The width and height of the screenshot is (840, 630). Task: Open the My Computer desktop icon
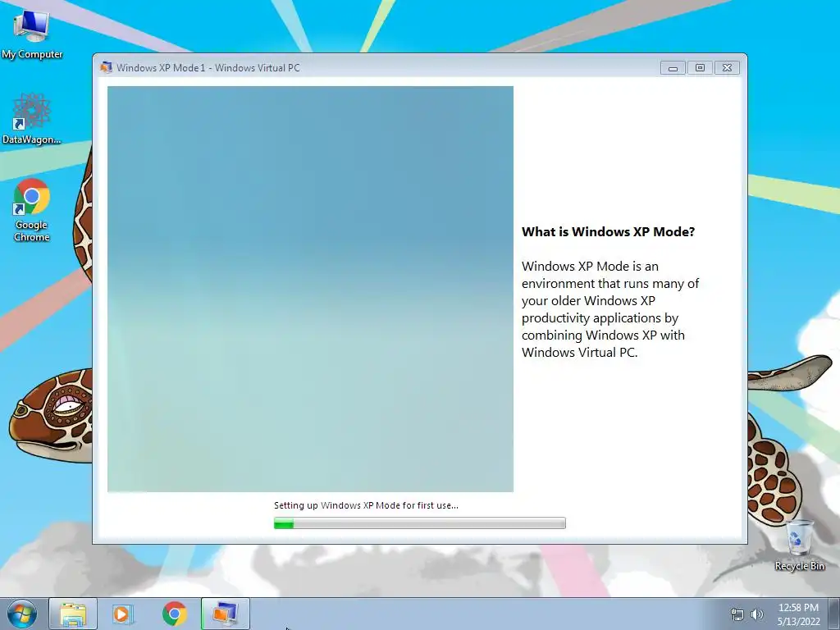coord(32,33)
